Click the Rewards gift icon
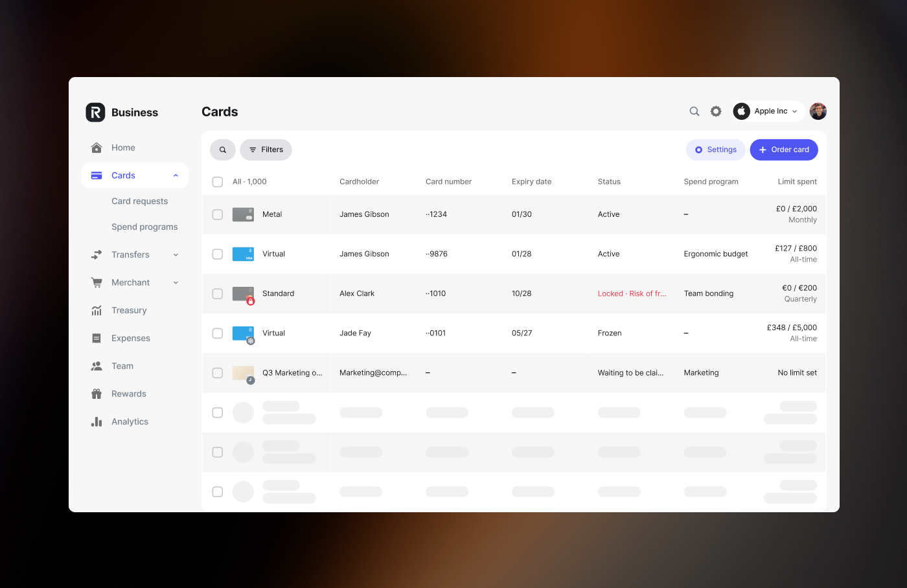Image resolution: width=907 pixels, height=588 pixels. coord(96,394)
